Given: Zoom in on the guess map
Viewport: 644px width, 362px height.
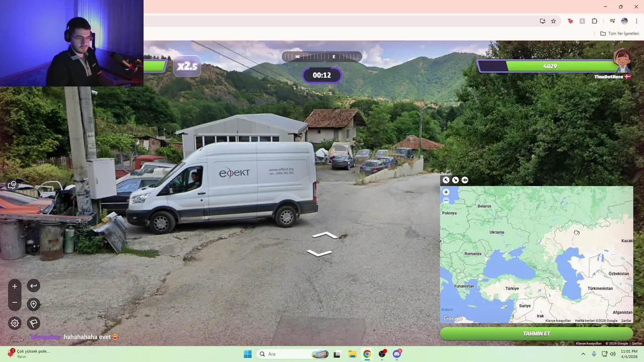Looking at the screenshot, I should 446,192.
